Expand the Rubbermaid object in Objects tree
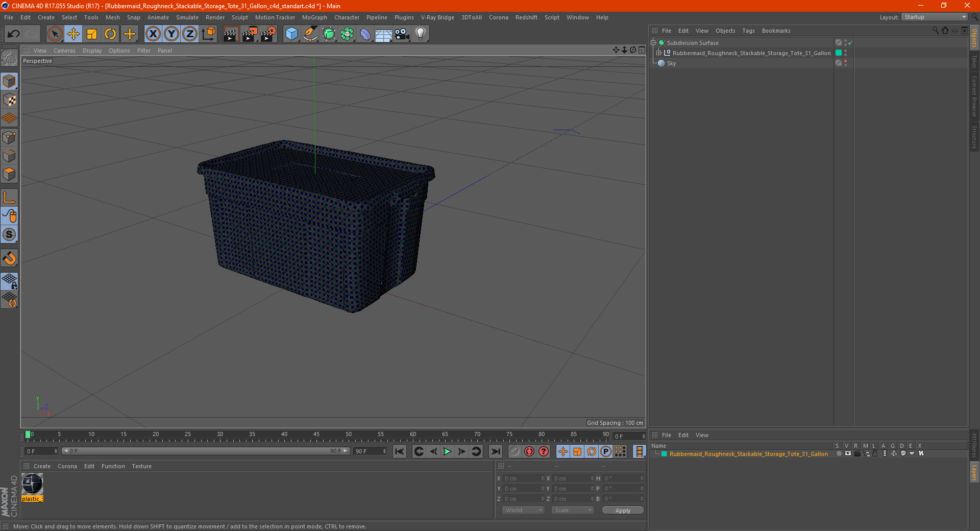Viewport: 980px width, 531px height. (x=659, y=53)
